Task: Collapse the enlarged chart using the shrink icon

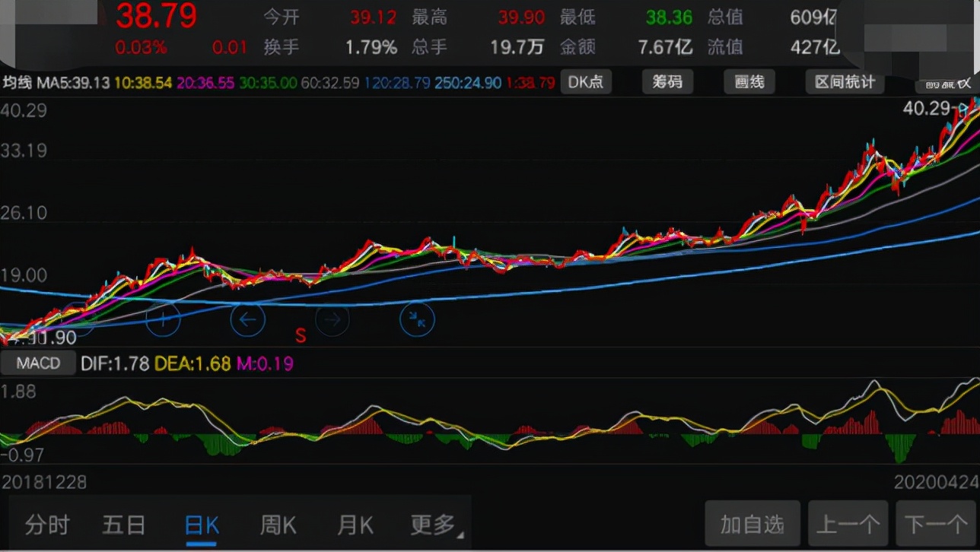Action: click(417, 320)
